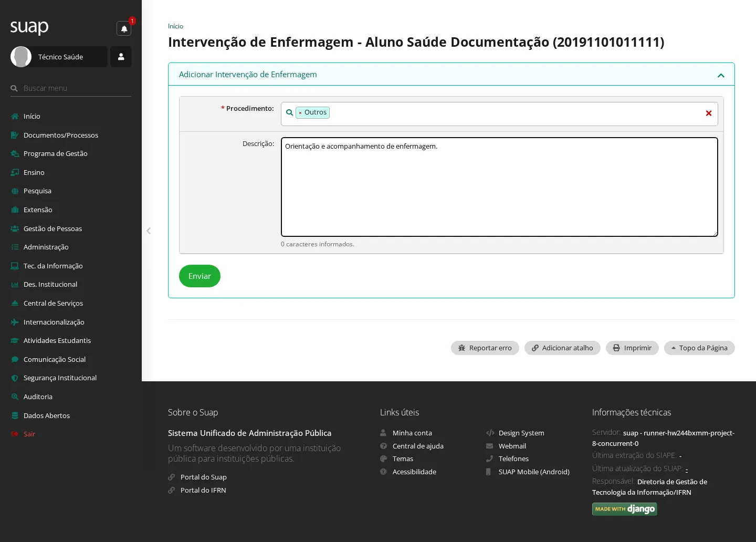
Task: Open the notifications bell icon
Action: click(124, 29)
